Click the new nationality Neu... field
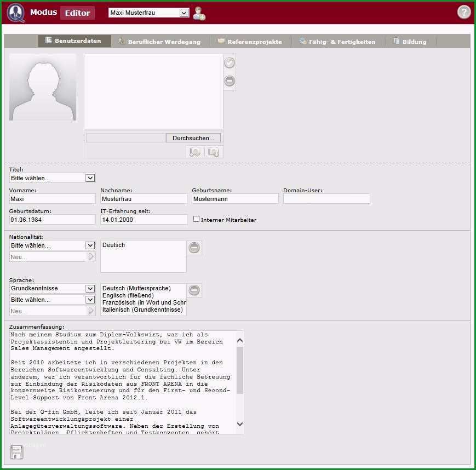Viewport: 476px width, 470px height. 49,257
